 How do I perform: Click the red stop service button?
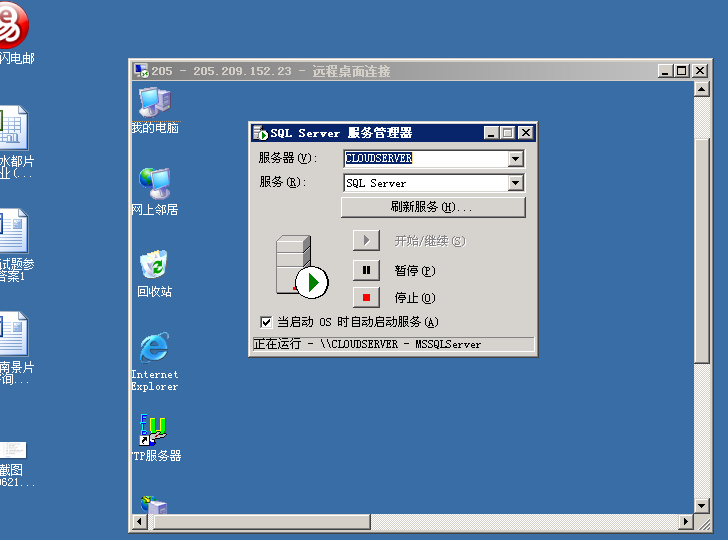point(366,298)
